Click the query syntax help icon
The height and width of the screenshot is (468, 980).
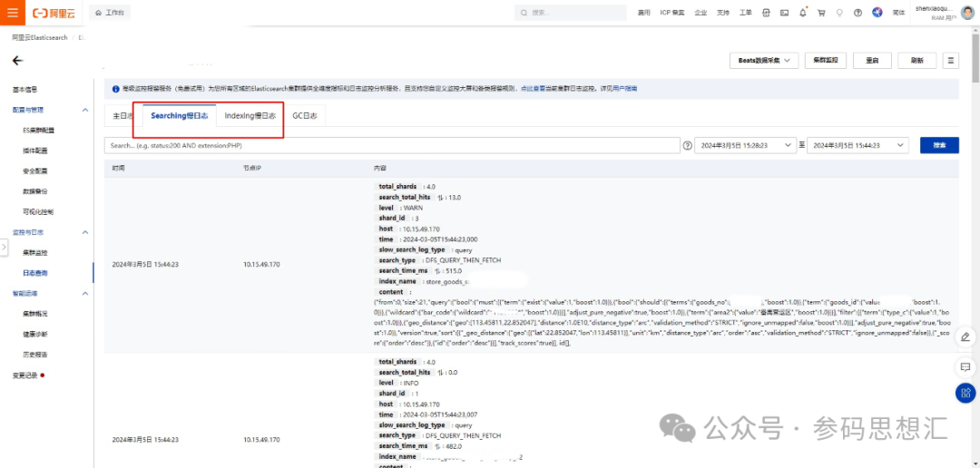pos(688,145)
